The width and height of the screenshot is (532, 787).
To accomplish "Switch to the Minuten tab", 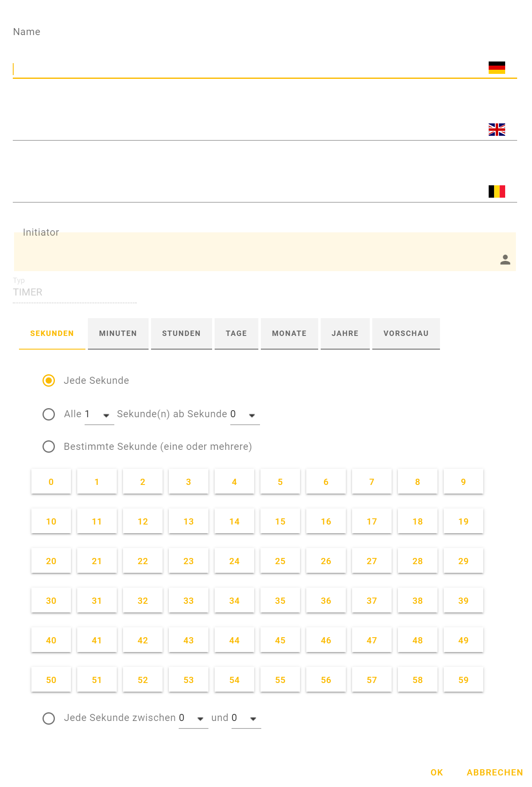I will coord(118,333).
